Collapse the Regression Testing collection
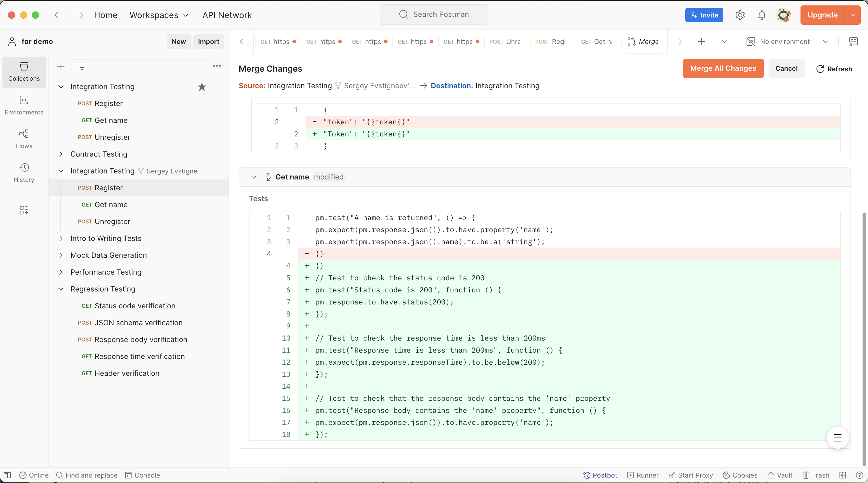Image resolution: width=868 pixels, height=483 pixels. (61, 289)
